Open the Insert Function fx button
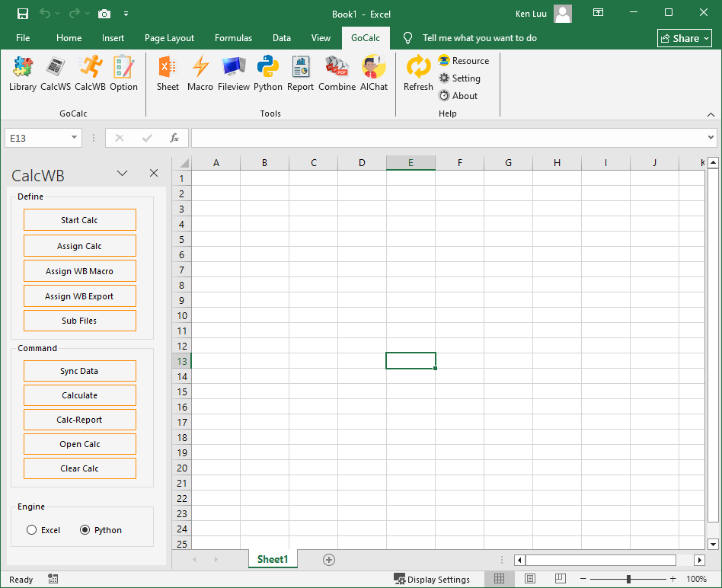The height and width of the screenshot is (588, 722). click(174, 138)
